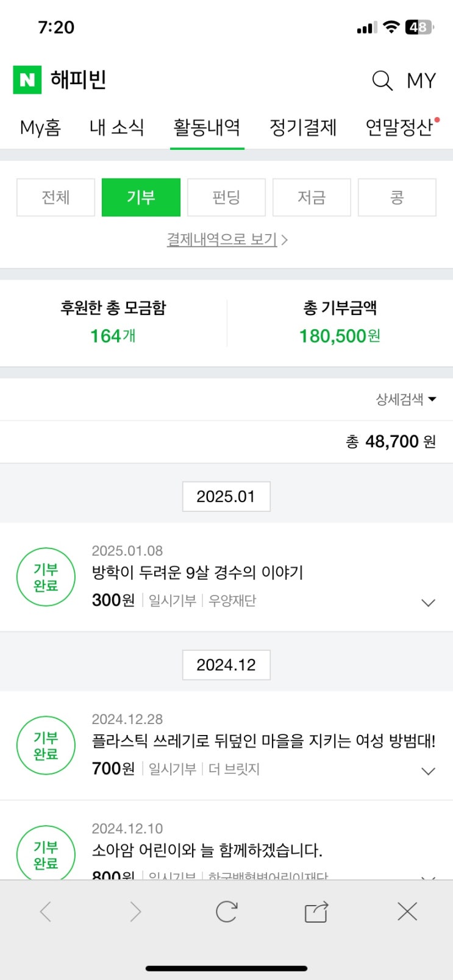
Task: Open the MY page
Action: 421,80
